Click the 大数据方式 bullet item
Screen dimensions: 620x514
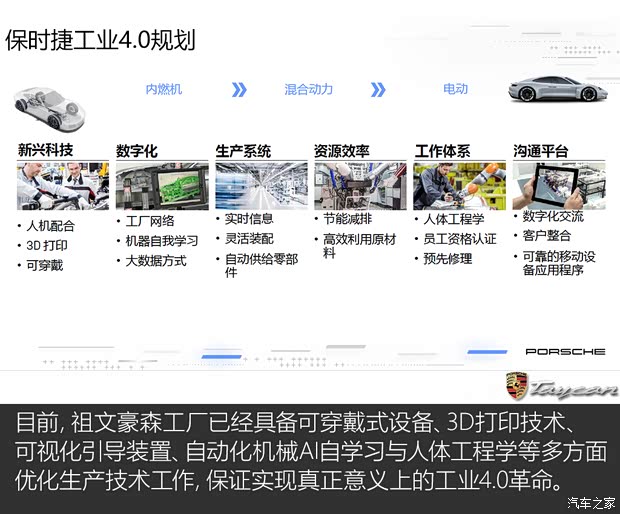tap(152, 261)
